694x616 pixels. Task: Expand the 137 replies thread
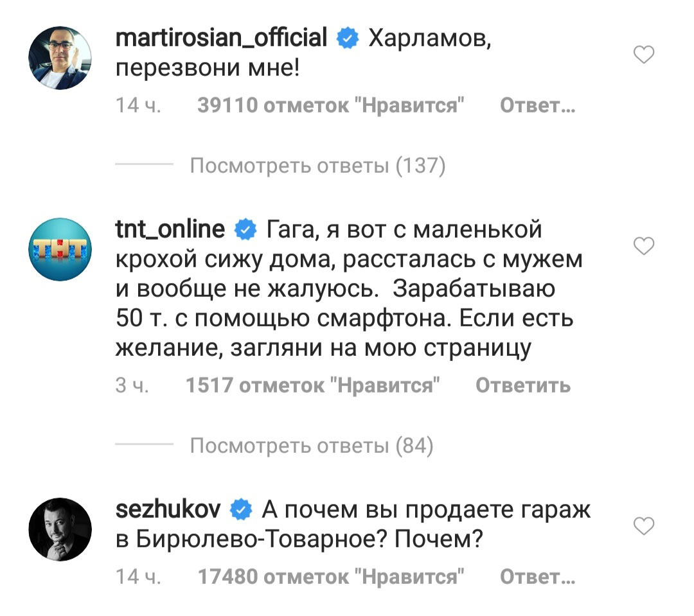[317, 166]
